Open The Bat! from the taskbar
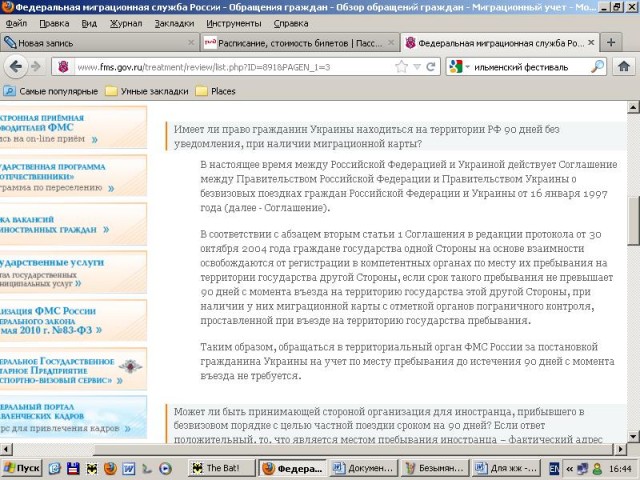640x480 pixels. coord(218,468)
